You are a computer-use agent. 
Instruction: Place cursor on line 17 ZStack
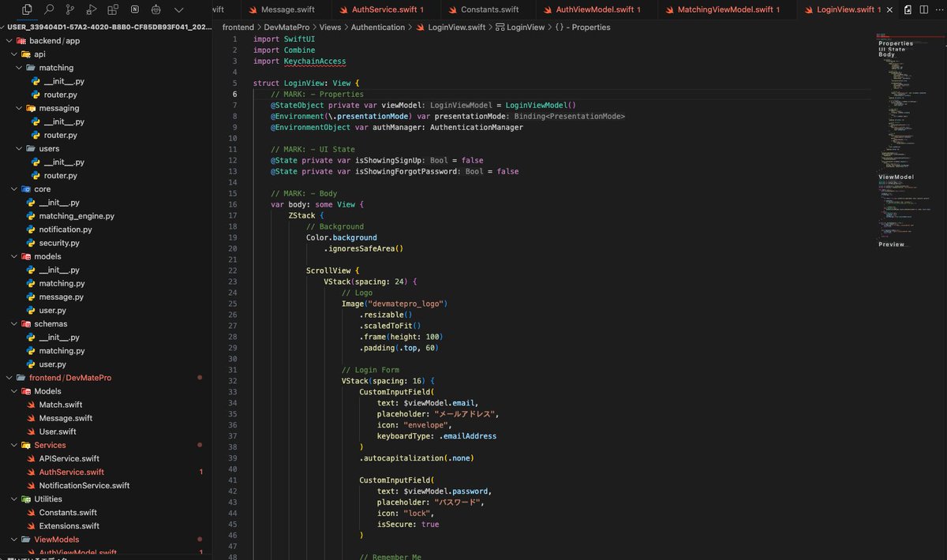[x=301, y=215]
